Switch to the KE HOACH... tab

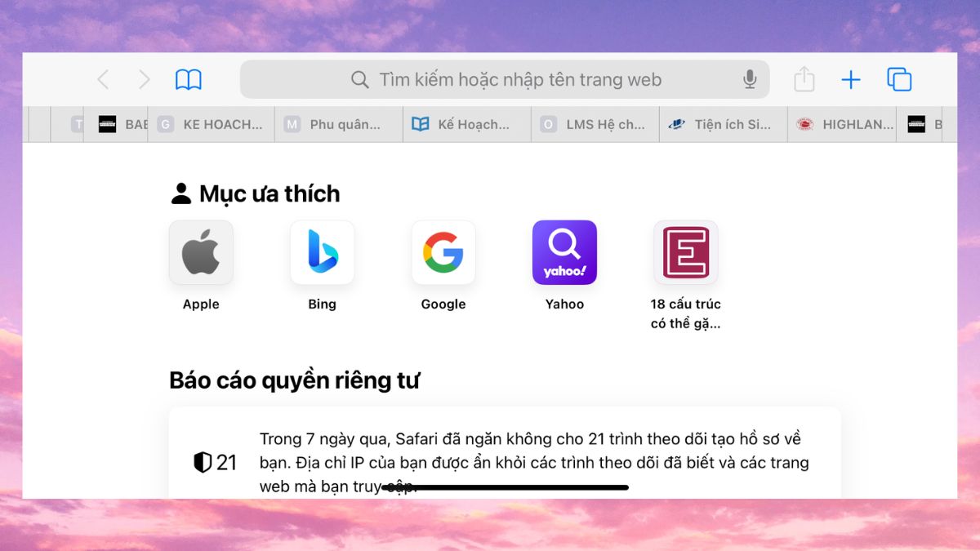click(211, 125)
